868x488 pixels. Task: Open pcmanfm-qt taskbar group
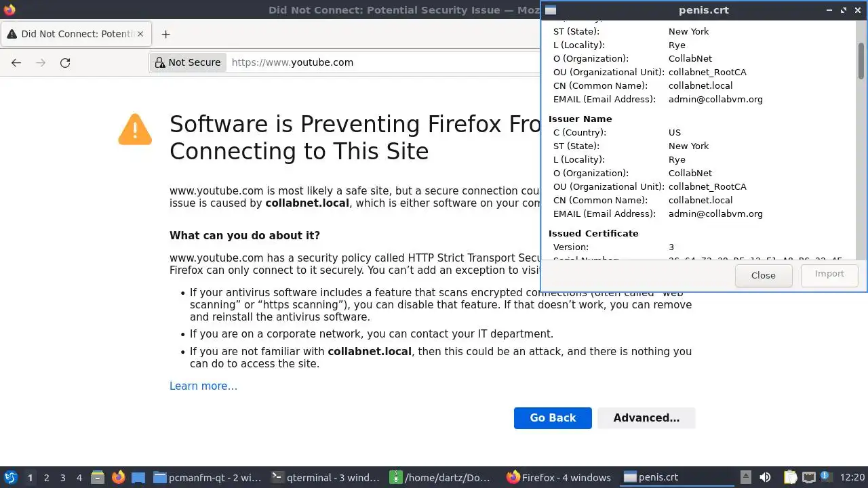[x=208, y=477]
